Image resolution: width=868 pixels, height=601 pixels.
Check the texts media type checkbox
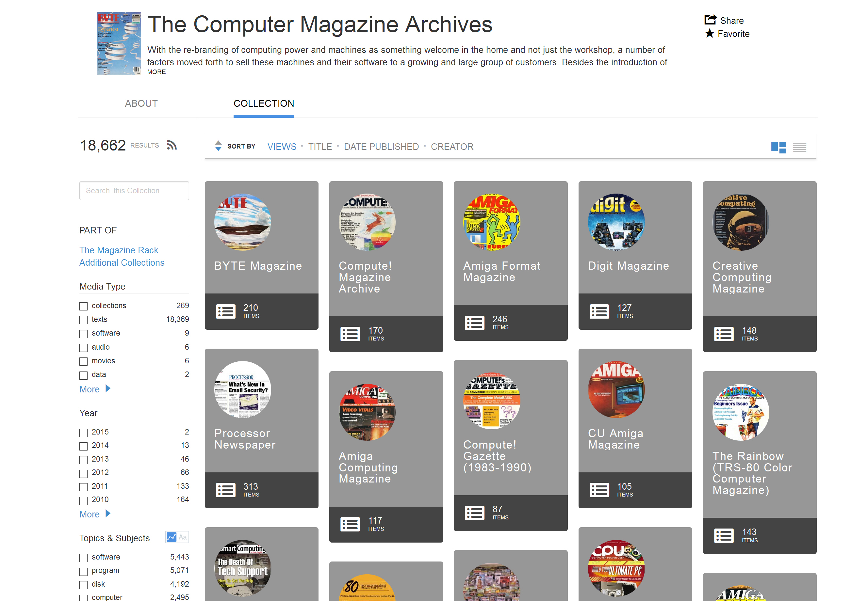pos(83,320)
